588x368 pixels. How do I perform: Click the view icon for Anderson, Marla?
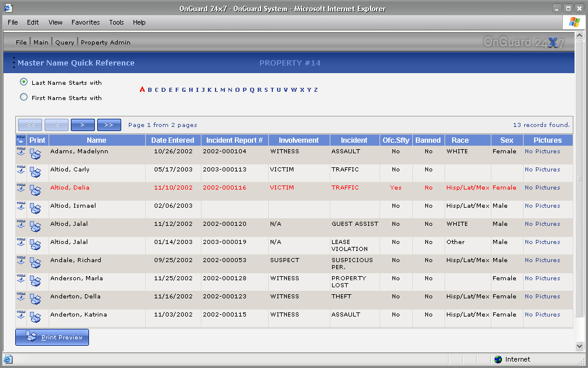tap(21, 278)
